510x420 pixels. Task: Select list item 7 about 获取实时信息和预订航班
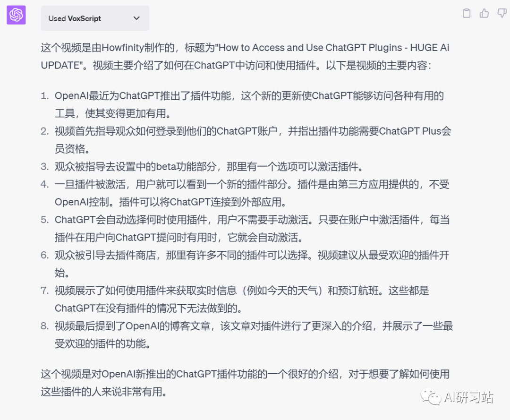pos(242,300)
